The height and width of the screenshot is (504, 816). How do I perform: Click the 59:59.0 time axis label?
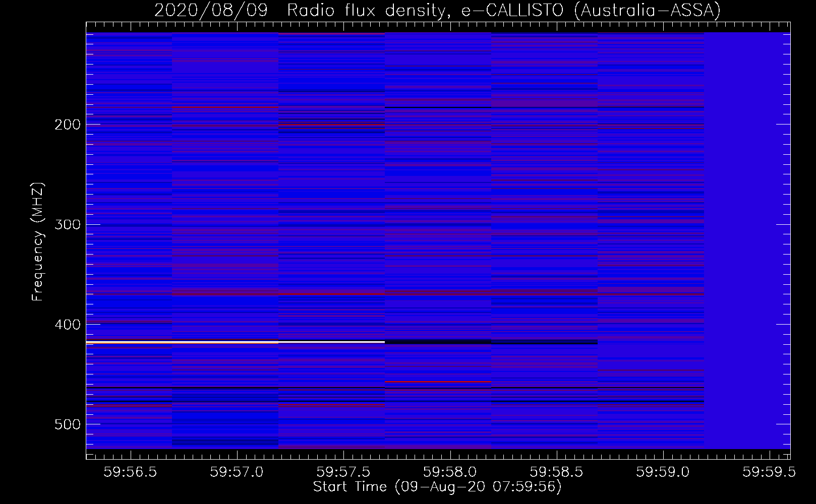point(663,472)
